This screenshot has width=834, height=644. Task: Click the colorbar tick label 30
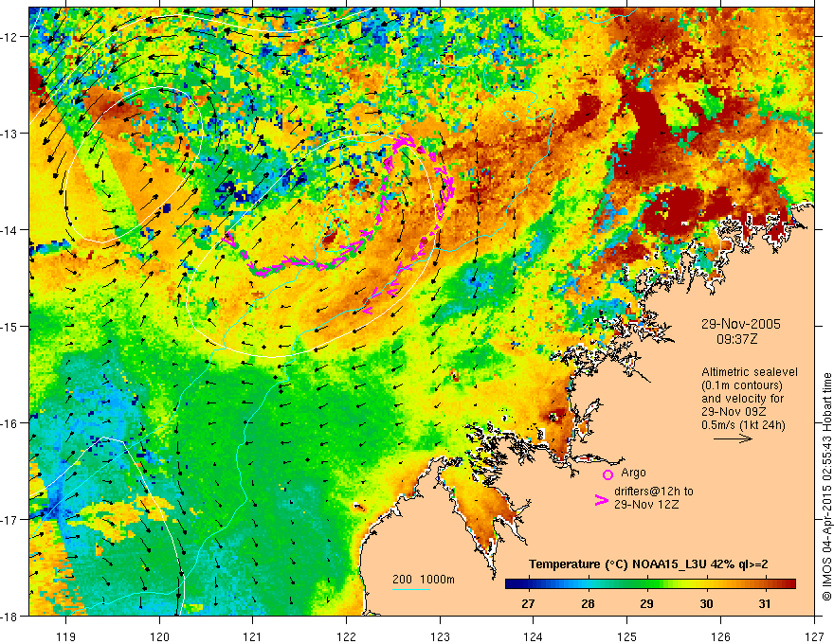pos(706,603)
